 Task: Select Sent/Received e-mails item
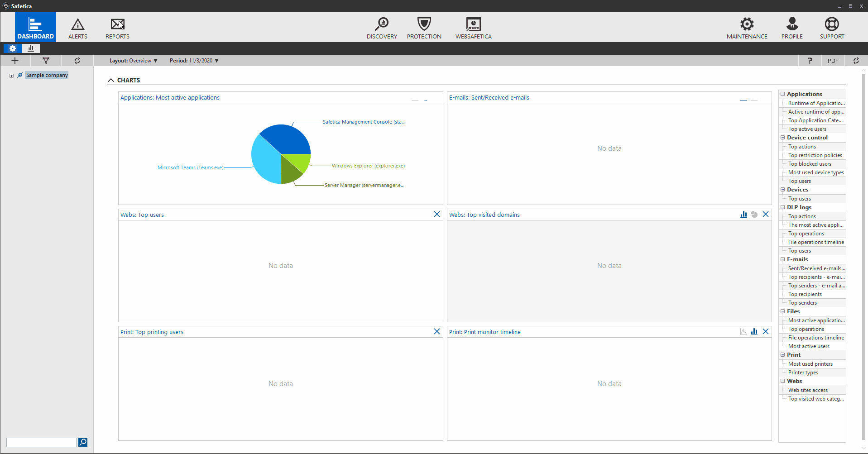tap(816, 268)
